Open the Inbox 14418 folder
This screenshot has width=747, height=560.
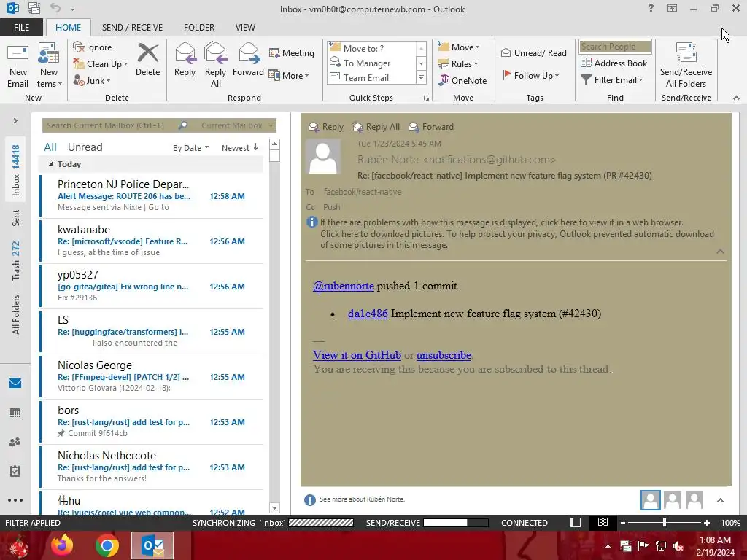16,170
